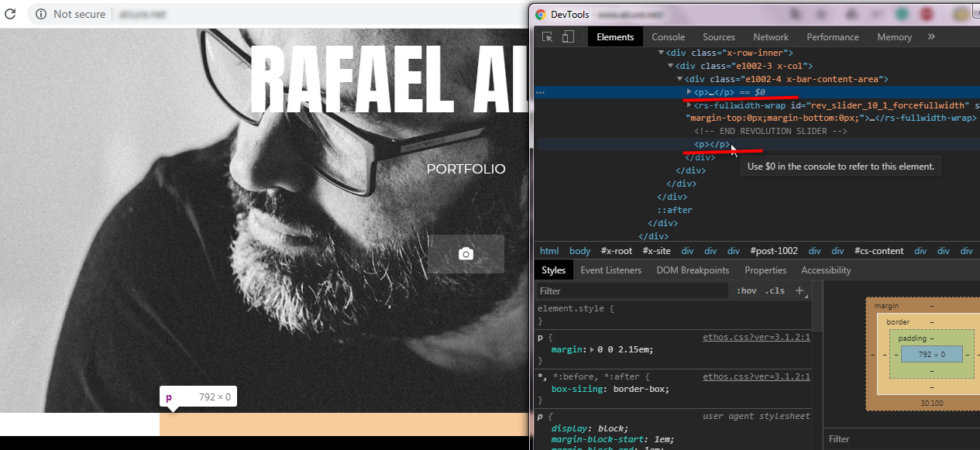Screen dimensions: 980x450
Task: Open the Accessibility sub-tab
Action: [826, 270]
